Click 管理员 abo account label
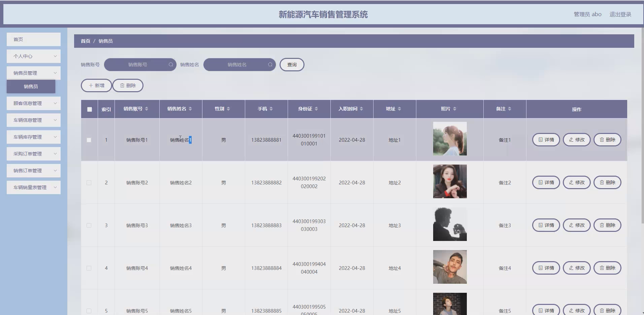Image resolution: width=644 pixels, height=315 pixels. (587, 14)
